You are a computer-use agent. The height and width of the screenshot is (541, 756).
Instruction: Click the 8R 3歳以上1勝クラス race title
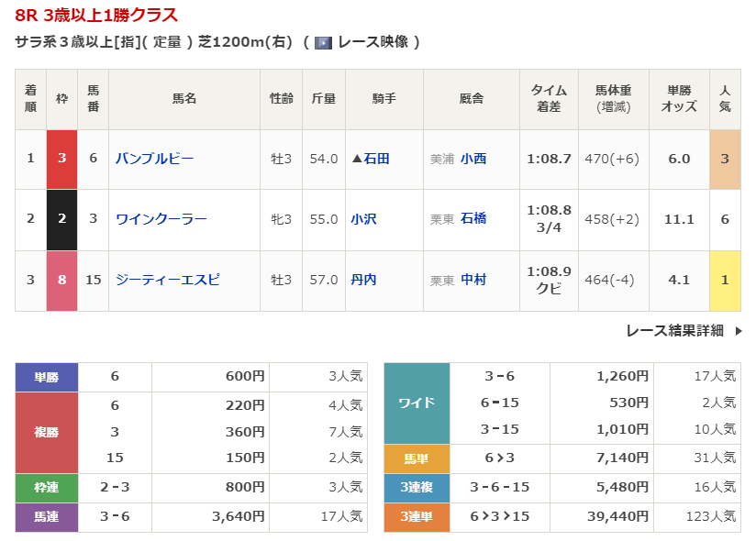click(x=96, y=16)
